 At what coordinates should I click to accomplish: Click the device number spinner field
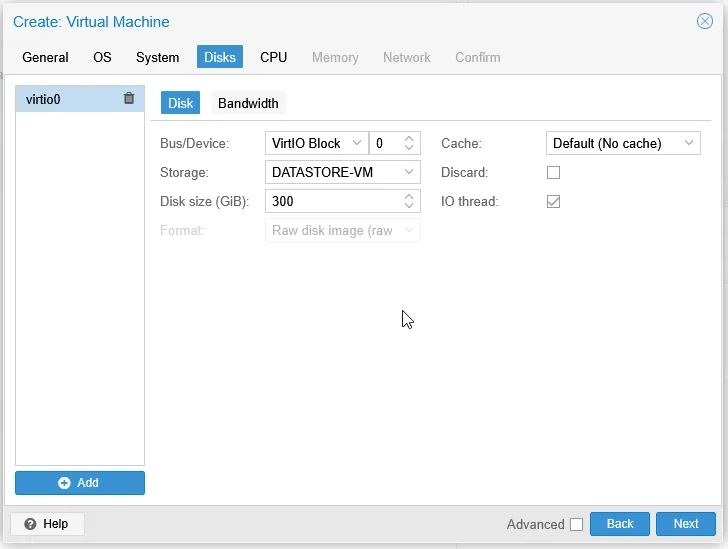pos(386,143)
